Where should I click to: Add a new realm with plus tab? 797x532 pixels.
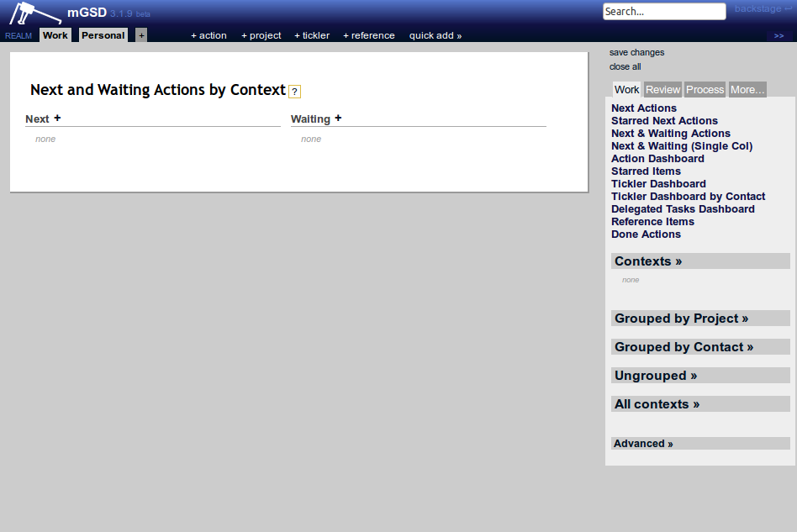point(141,35)
